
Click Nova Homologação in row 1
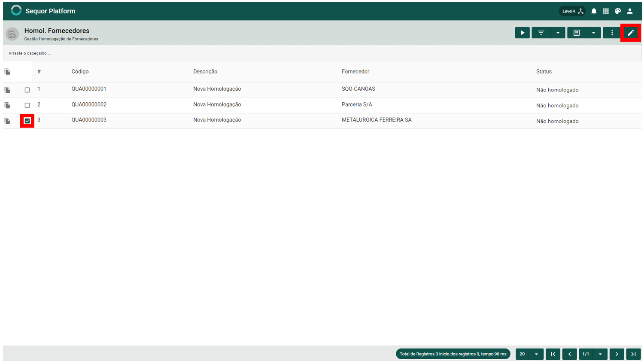pos(217,89)
